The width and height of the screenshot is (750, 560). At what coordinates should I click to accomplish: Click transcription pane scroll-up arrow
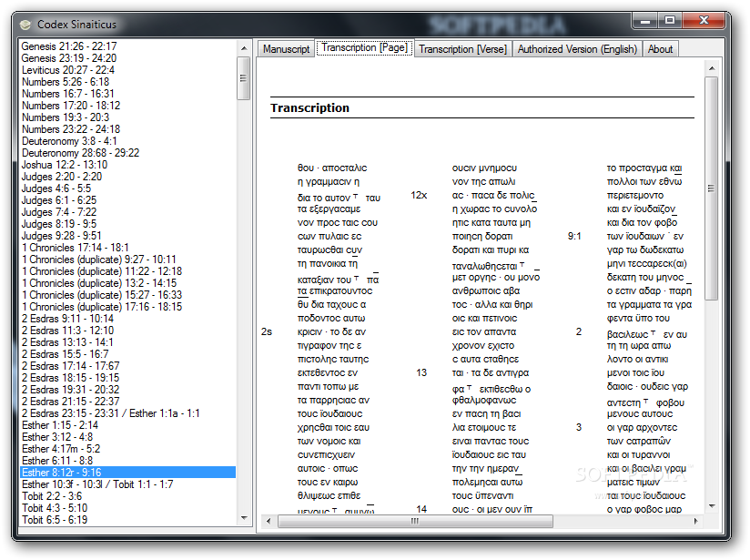click(712, 68)
